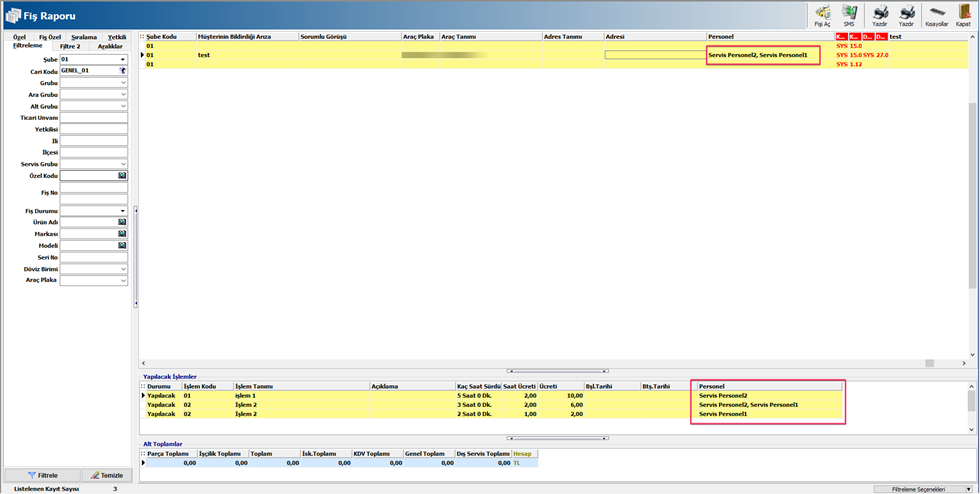Click the Kapat door icon
The width and height of the screenshot is (980, 494).
point(963,14)
